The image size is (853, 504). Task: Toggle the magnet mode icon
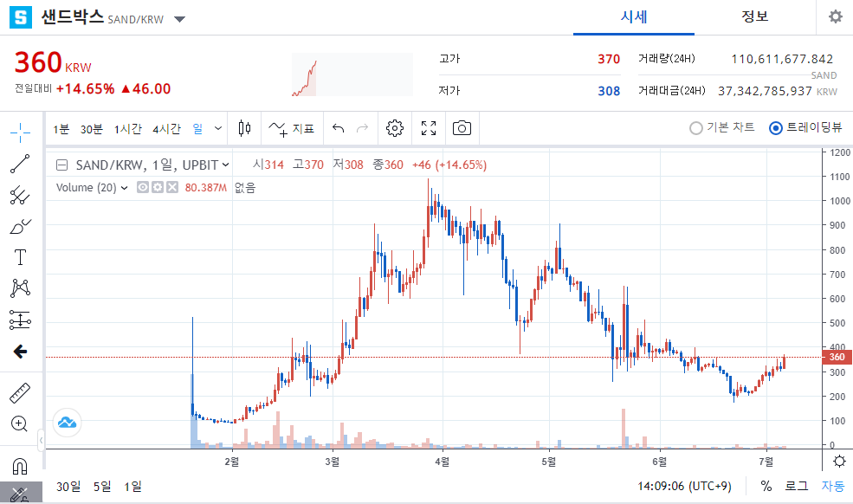(20, 467)
